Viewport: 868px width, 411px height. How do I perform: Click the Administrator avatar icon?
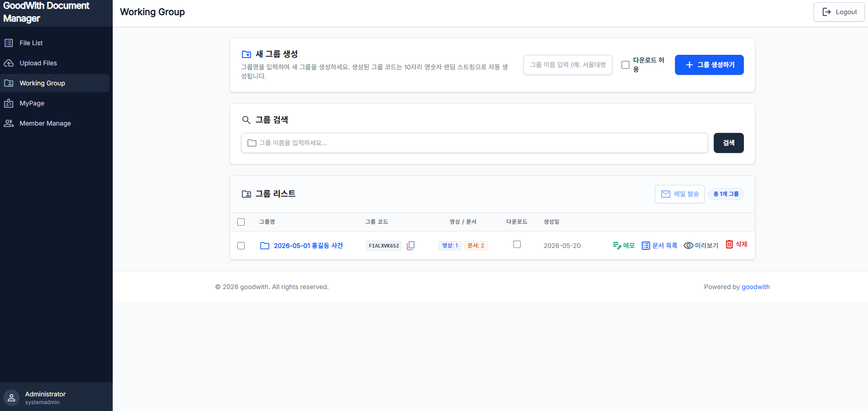11,398
